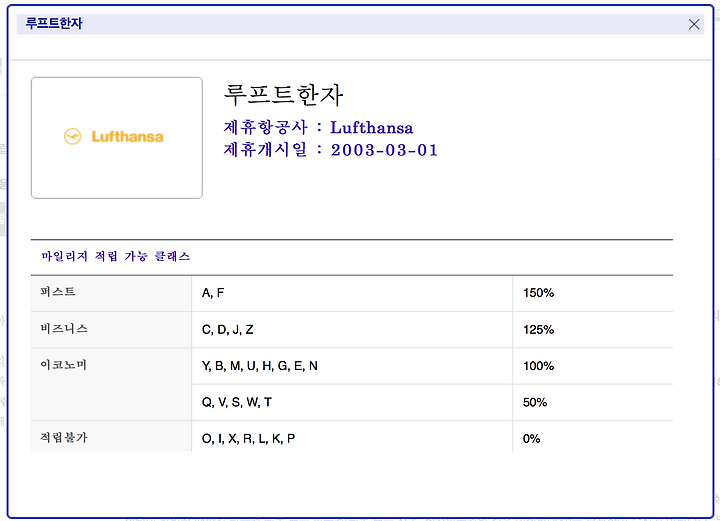The image size is (720, 521).
Task: Select the 비즈니스 class row label
Action: 64,328
